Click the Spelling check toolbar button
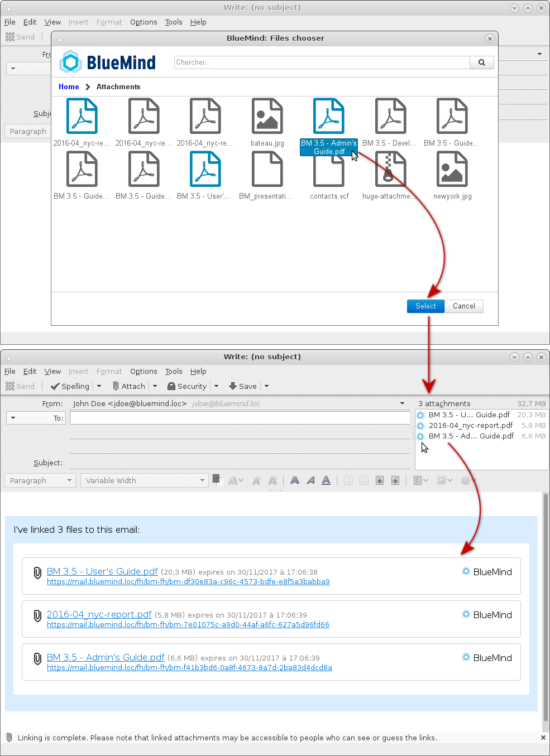 coord(70,386)
